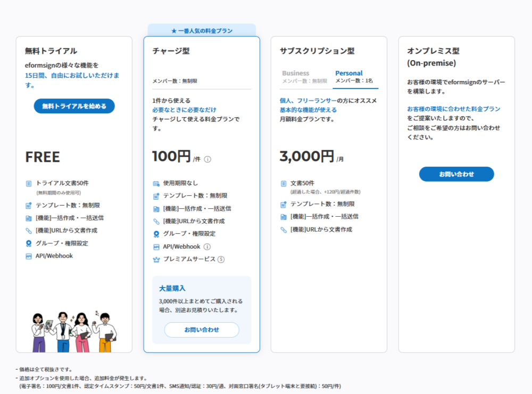
Task: Click the 100円 price text
Action: [171, 156]
